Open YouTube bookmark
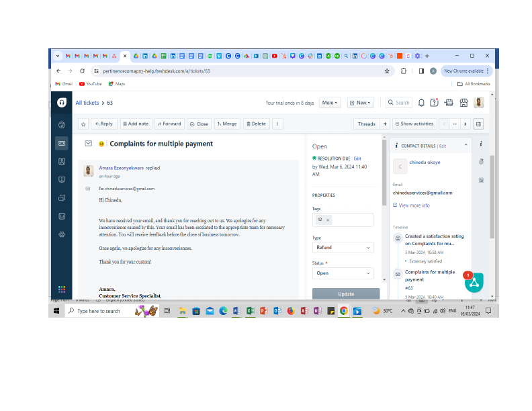The image size is (532, 411). [x=90, y=84]
